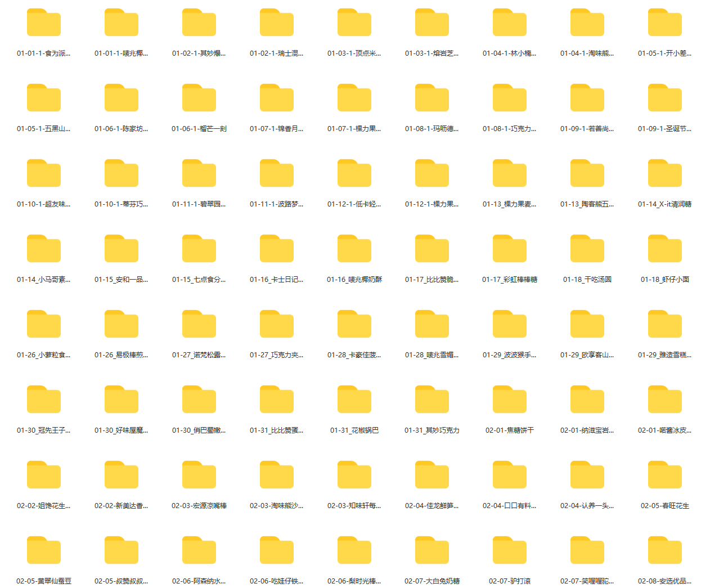Image resolution: width=701 pixels, height=588 pixels.
Task: Click the 01-06-1-榴芒一刻 folder icon
Action: tap(199, 98)
